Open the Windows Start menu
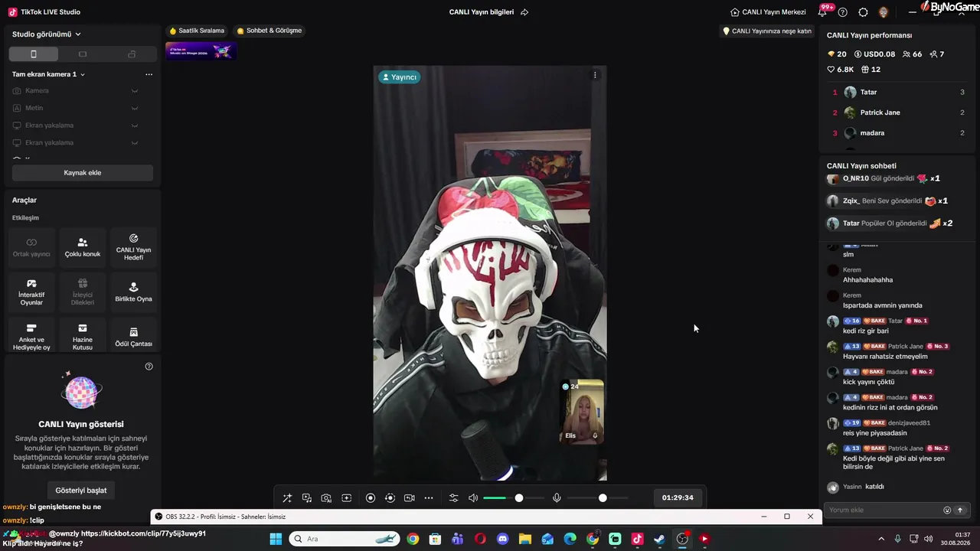980x551 pixels. coord(276,539)
